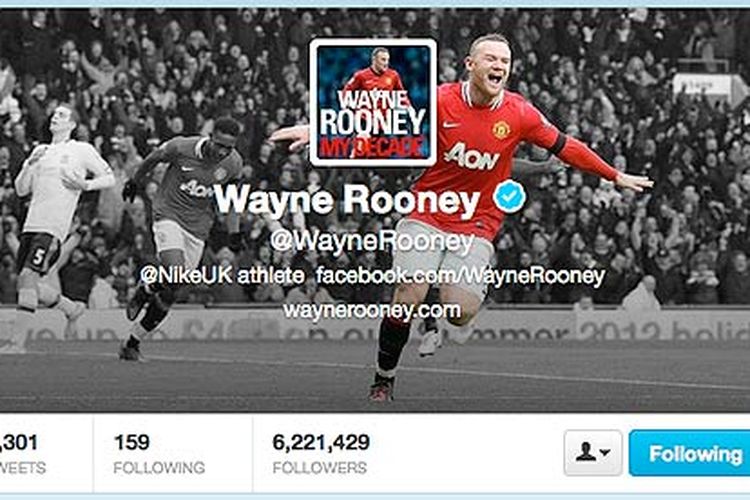750x500 pixels.
Task: Visit the waynerooney.com website link
Action: pos(372,311)
